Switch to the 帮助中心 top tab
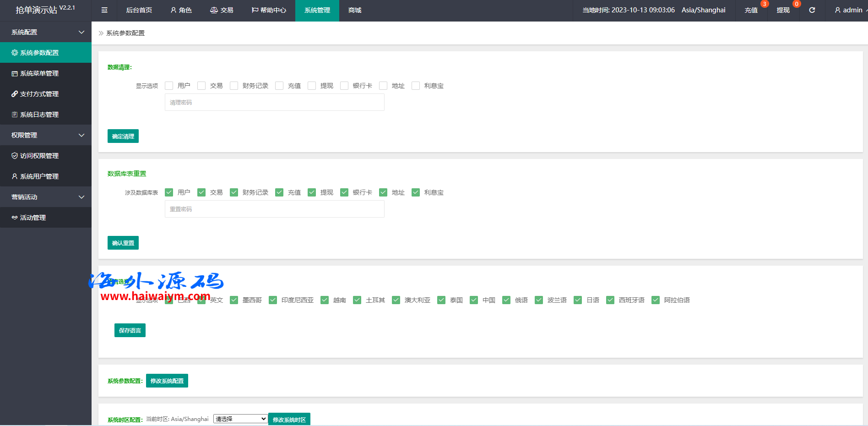Screen dimensions: 868x426 coord(269,10)
